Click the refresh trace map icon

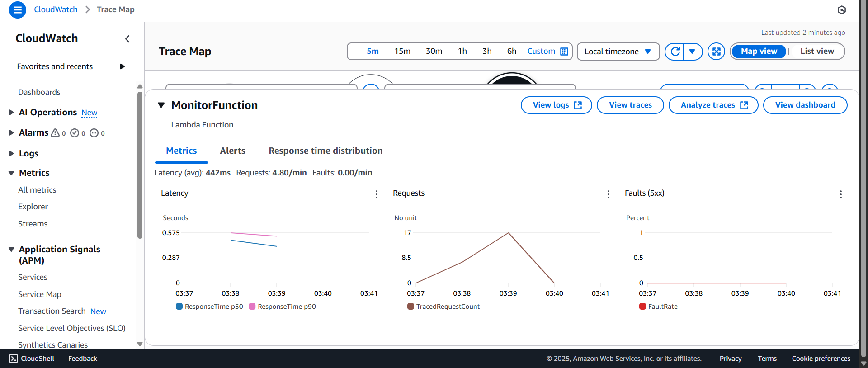pos(675,52)
